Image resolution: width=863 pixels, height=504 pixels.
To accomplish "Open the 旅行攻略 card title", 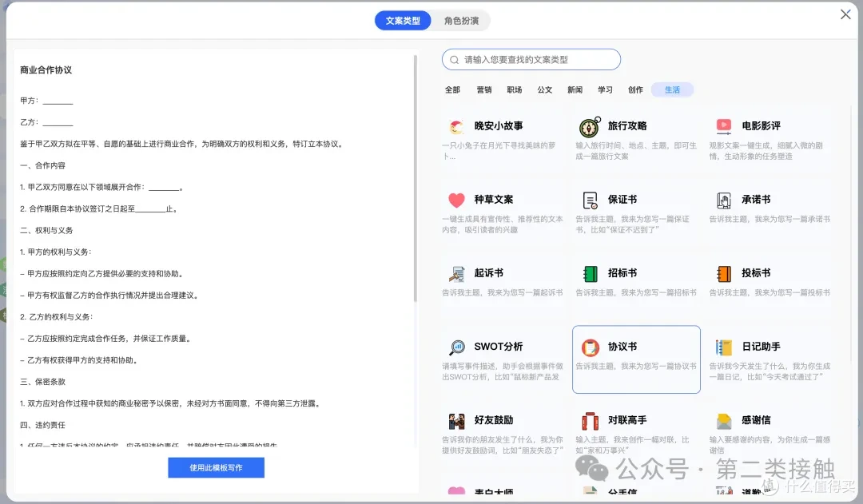I will coord(627,126).
